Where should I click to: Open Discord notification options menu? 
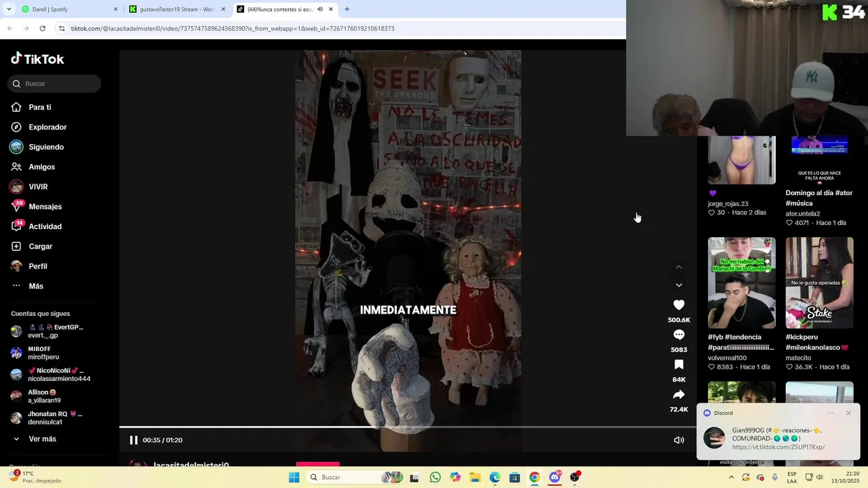click(830, 413)
